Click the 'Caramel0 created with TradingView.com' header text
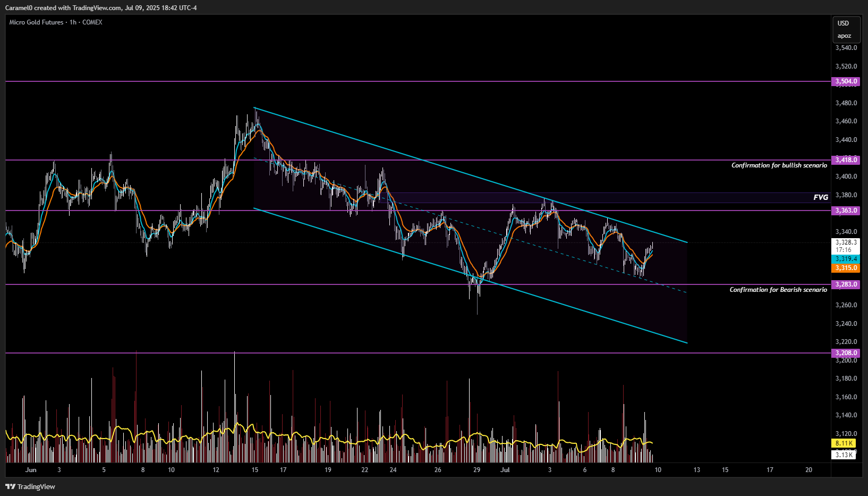868x496 pixels. click(63, 8)
